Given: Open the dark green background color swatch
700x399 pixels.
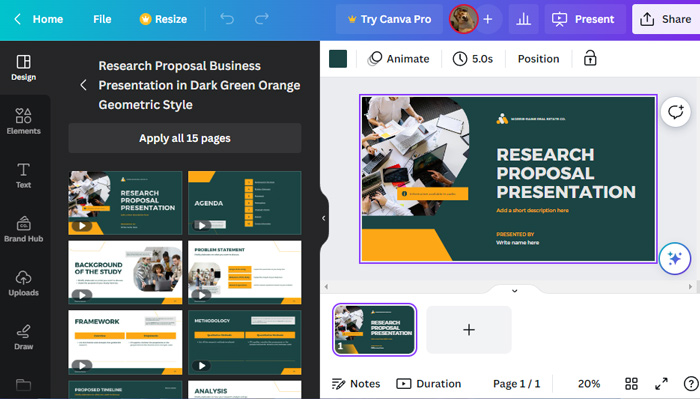Looking at the screenshot, I should 338,59.
